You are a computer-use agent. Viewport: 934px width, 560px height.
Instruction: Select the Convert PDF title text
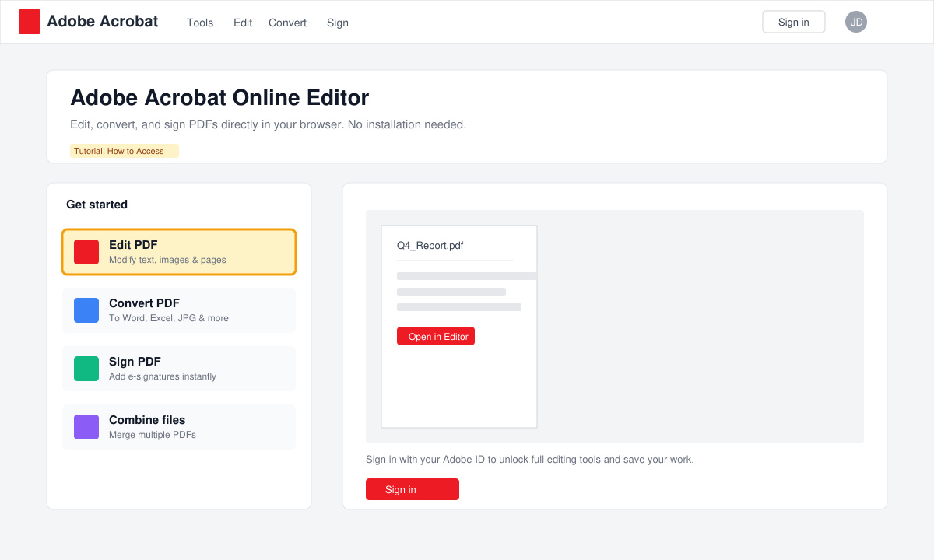pyautogui.click(x=145, y=303)
